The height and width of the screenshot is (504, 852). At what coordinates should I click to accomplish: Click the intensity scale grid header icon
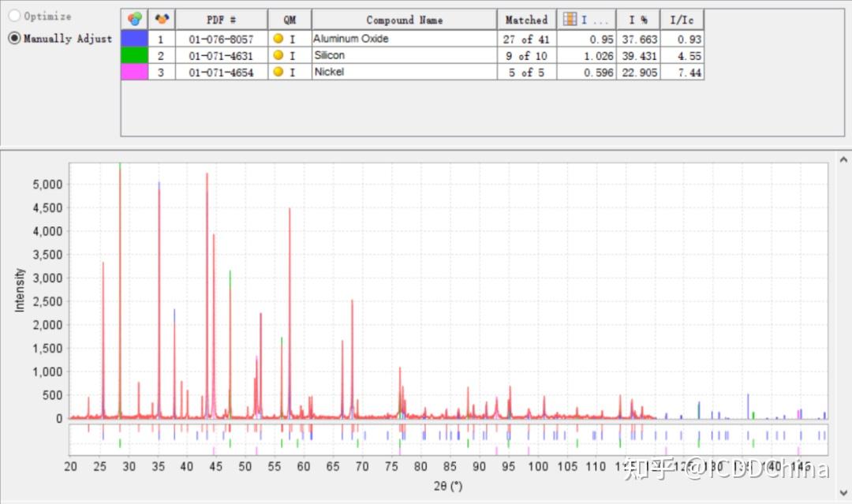pyautogui.click(x=570, y=20)
